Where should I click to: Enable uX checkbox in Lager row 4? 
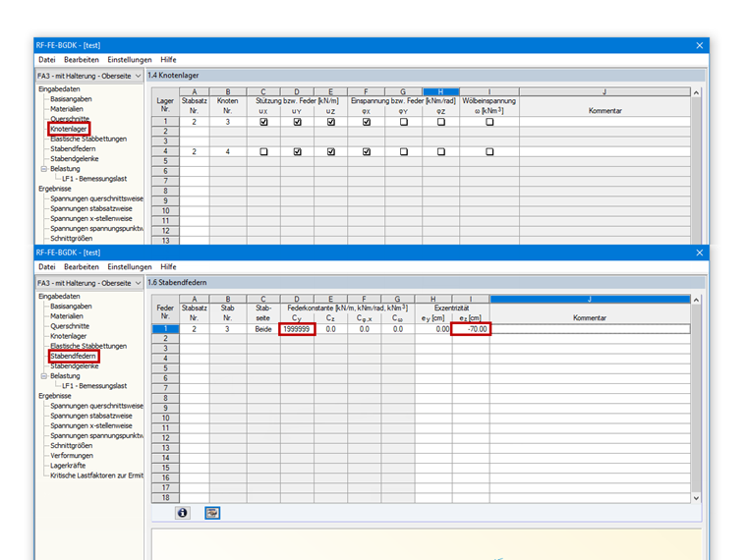pyautogui.click(x=263, y=152)
